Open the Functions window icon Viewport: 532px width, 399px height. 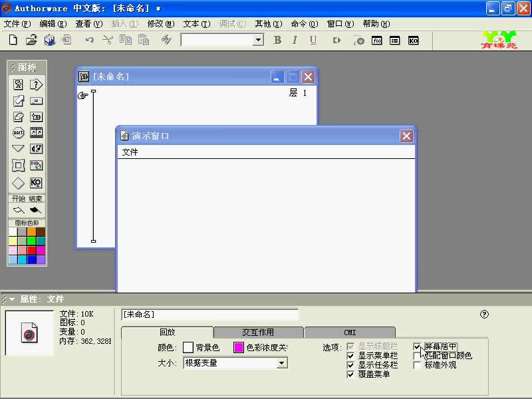(376, 41)
